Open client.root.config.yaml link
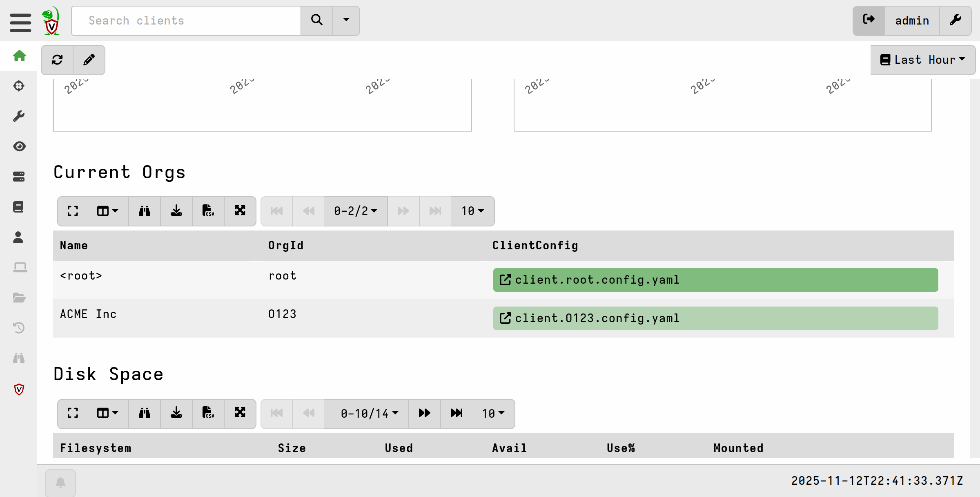The width and height of the screenshot is (980, 497). coord(596,280)
